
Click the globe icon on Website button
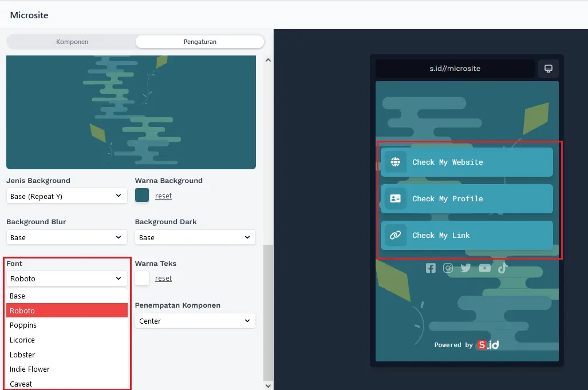(395, 162)
